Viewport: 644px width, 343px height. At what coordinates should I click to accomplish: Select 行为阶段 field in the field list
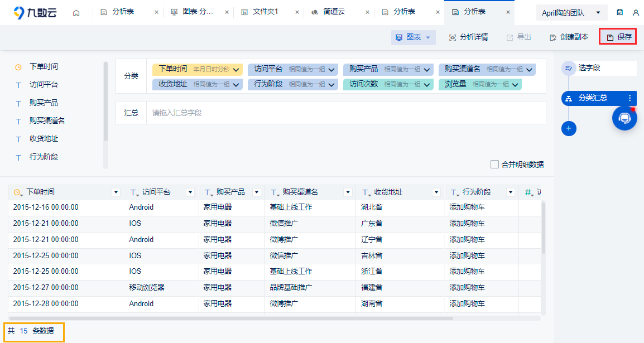pos(44,157)
